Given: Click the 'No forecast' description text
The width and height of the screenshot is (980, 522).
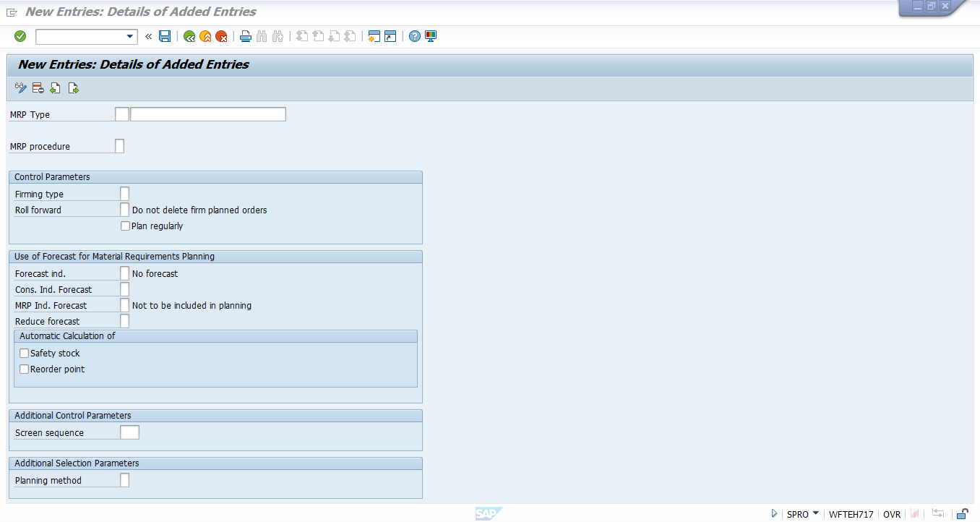Looking at the screenshot, I should tap(155, 274).
